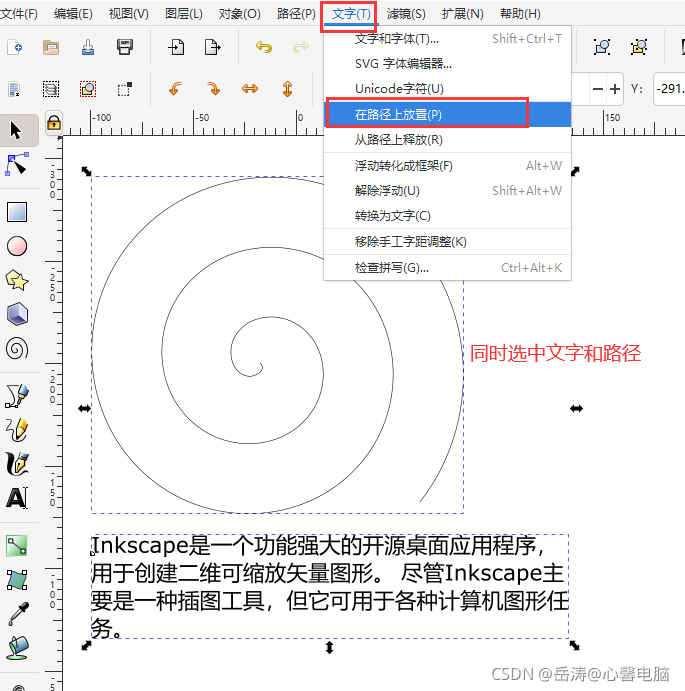Choose SVG 字体编辑器... entry

[x=447, y=64]
